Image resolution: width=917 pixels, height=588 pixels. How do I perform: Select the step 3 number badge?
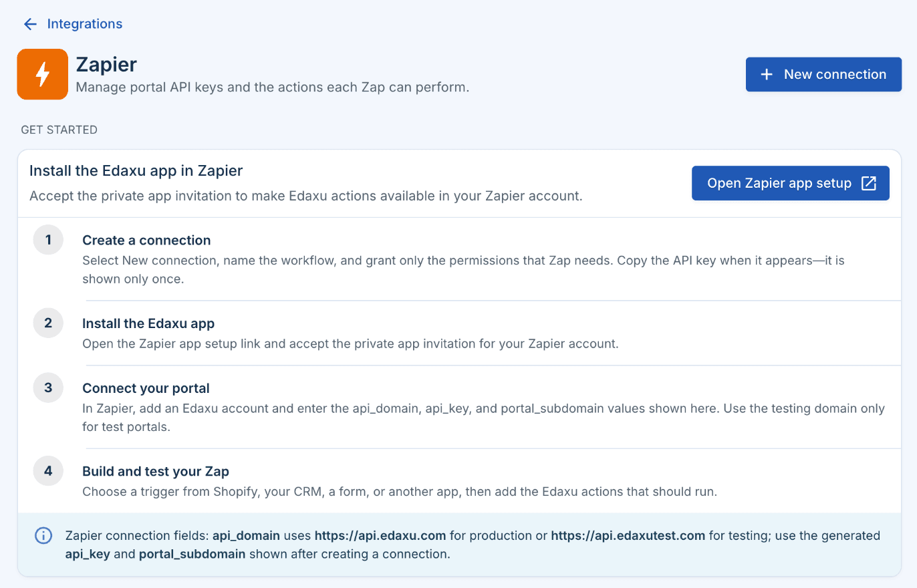tap(48, 388)
